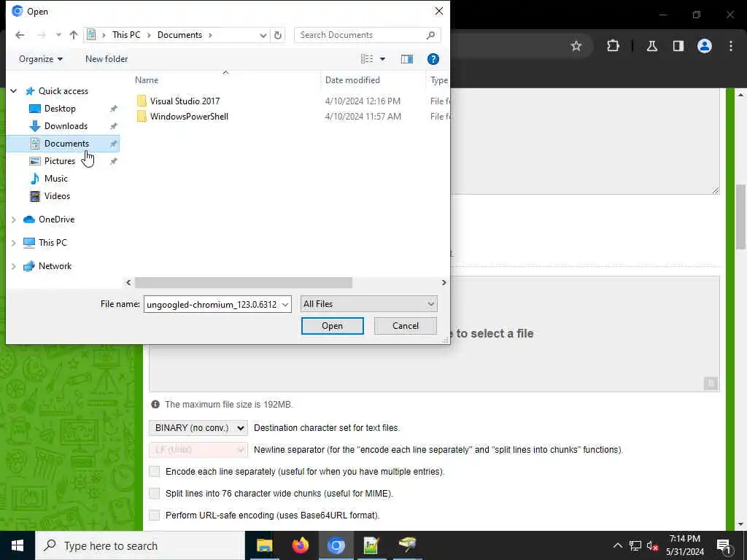Open Chrome profile avatar
Image resolution: width=747 pixels, height=560 pixels.
coord(705,46)
